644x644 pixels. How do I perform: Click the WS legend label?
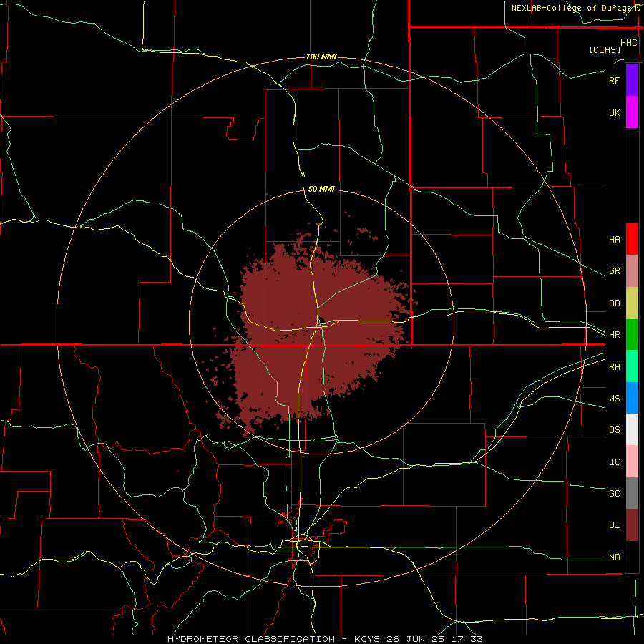click(x=614, y=399)
